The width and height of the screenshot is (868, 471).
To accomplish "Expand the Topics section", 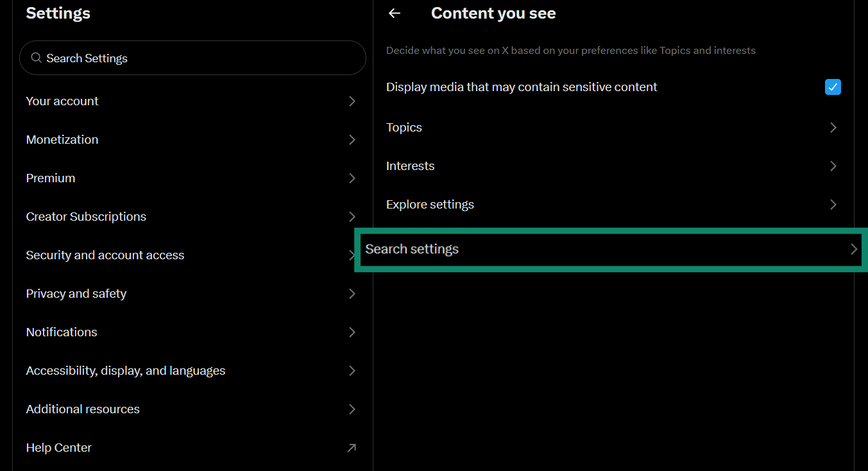I will 609,127.
